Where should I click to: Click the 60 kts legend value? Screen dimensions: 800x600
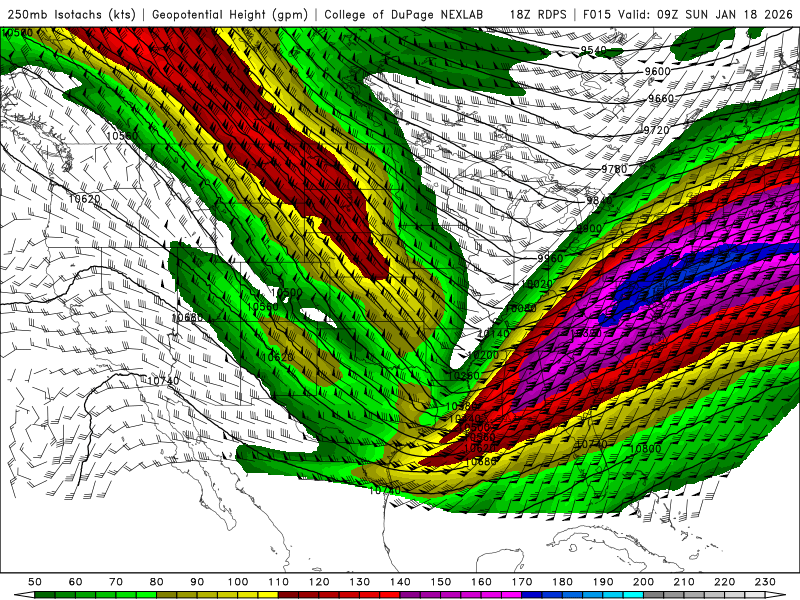click(x=75, y=582)
